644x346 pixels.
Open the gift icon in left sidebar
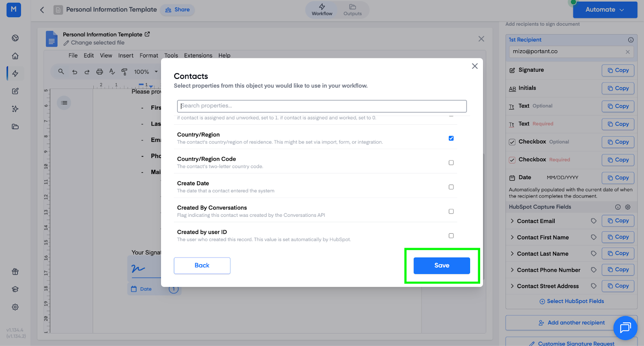click(15, 272)
